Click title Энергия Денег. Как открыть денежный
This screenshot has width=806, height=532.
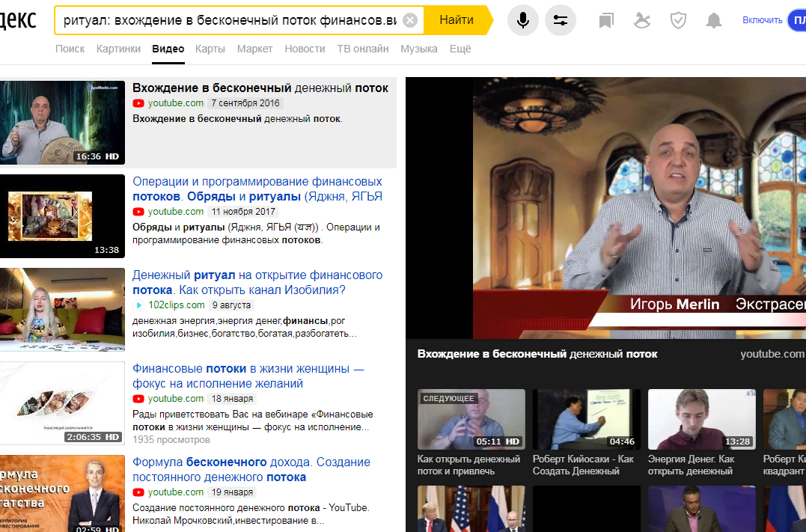coord(691,465)
